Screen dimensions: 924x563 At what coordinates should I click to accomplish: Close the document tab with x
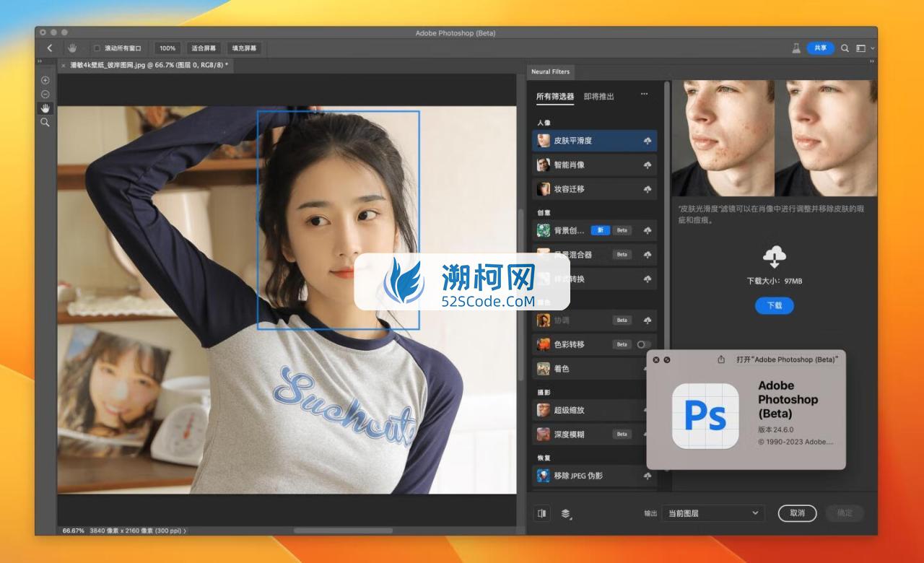(x=63, y=65)
